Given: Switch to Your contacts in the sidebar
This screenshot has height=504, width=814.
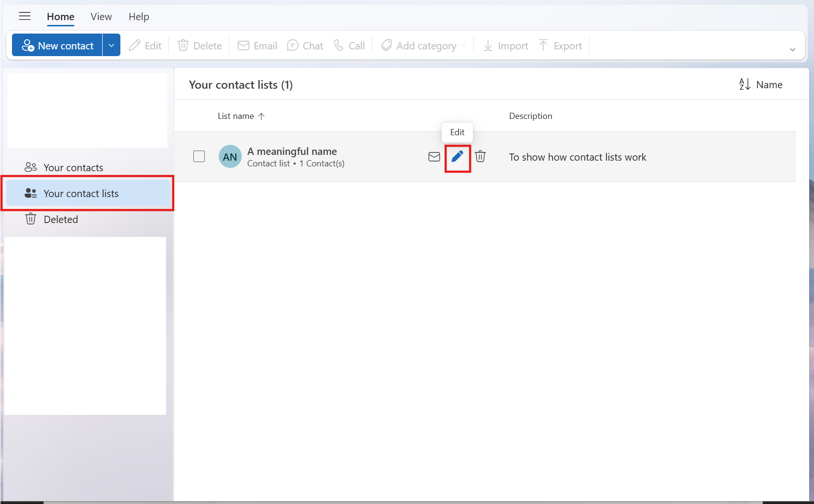Looking at the screenshot, I should (x=73, y=167).
